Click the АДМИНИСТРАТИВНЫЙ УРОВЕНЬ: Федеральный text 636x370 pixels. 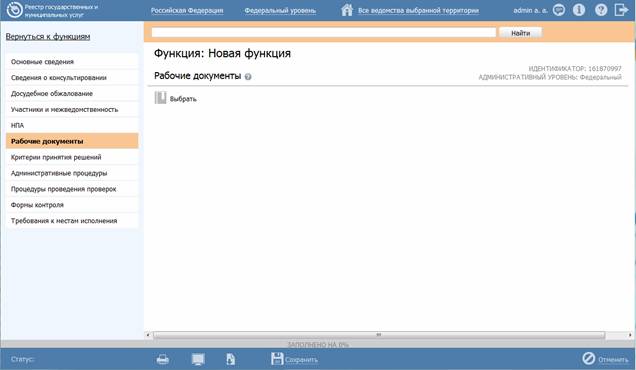550,77
